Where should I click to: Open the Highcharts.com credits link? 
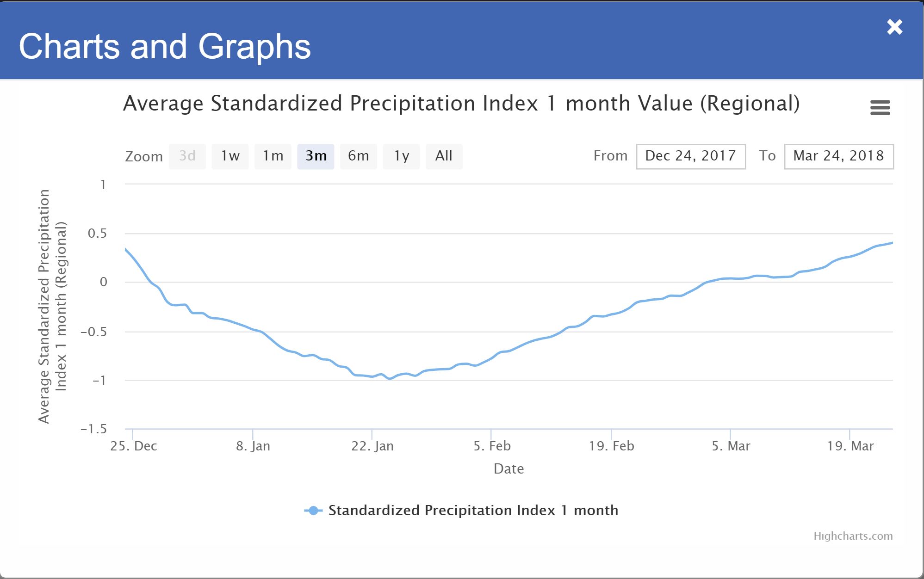click(853, 536)
